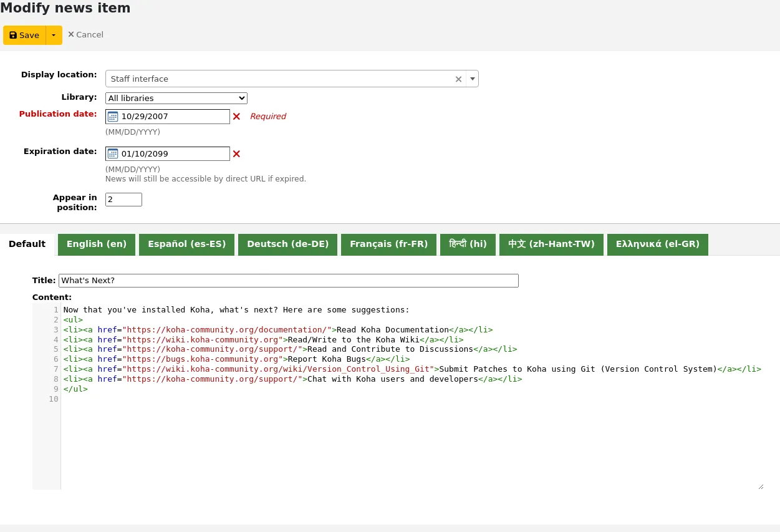Click the Expiration date calendar icon
780x532 pixels.
(113, 154)
